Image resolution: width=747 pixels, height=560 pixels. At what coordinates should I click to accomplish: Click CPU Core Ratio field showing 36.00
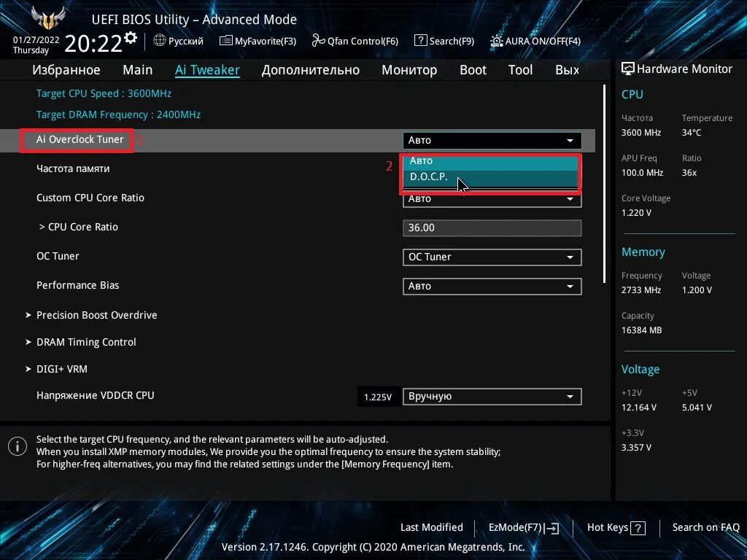(x=492, y=228)
